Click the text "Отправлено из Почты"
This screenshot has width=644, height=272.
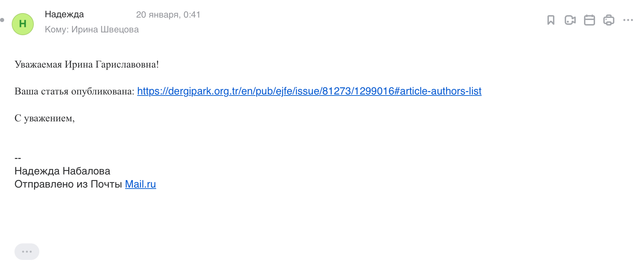click(68, 184)
